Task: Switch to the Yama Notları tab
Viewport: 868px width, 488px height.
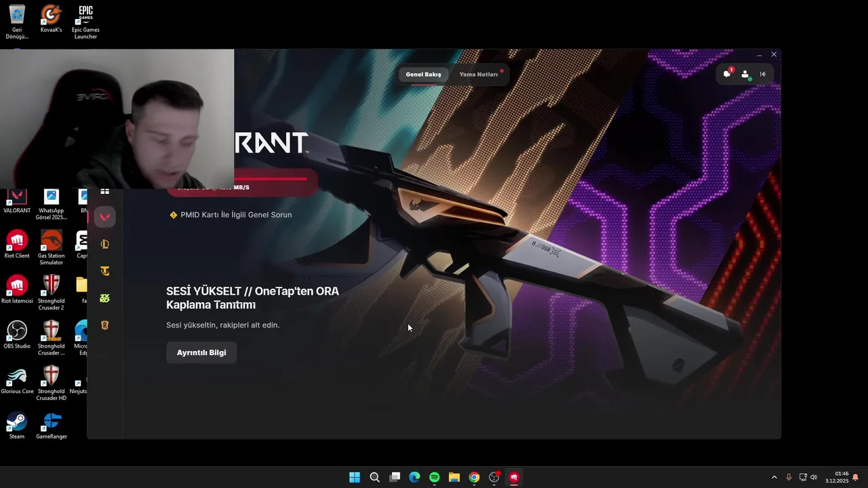Action: (x=479, y=75)
